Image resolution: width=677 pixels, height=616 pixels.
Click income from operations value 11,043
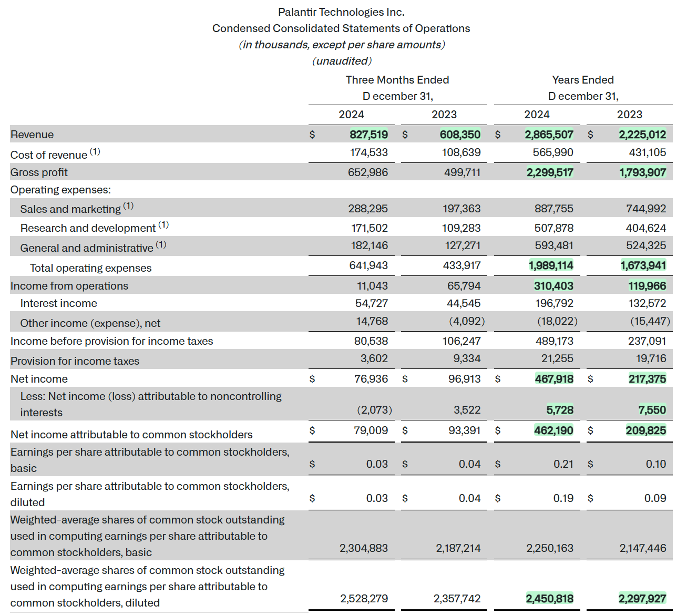pos(373,286)
